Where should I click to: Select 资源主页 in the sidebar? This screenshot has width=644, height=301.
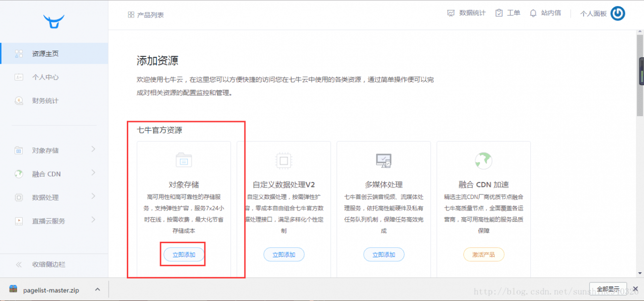click(x=54, y=53)
